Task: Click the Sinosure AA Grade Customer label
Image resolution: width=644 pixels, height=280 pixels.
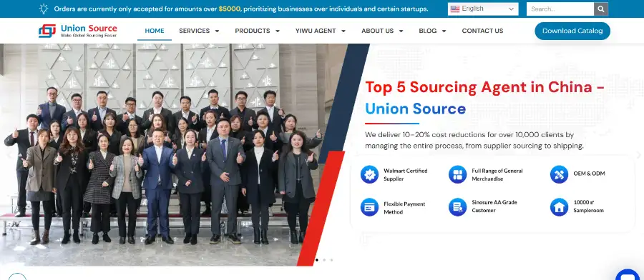Action: point(494,206)
